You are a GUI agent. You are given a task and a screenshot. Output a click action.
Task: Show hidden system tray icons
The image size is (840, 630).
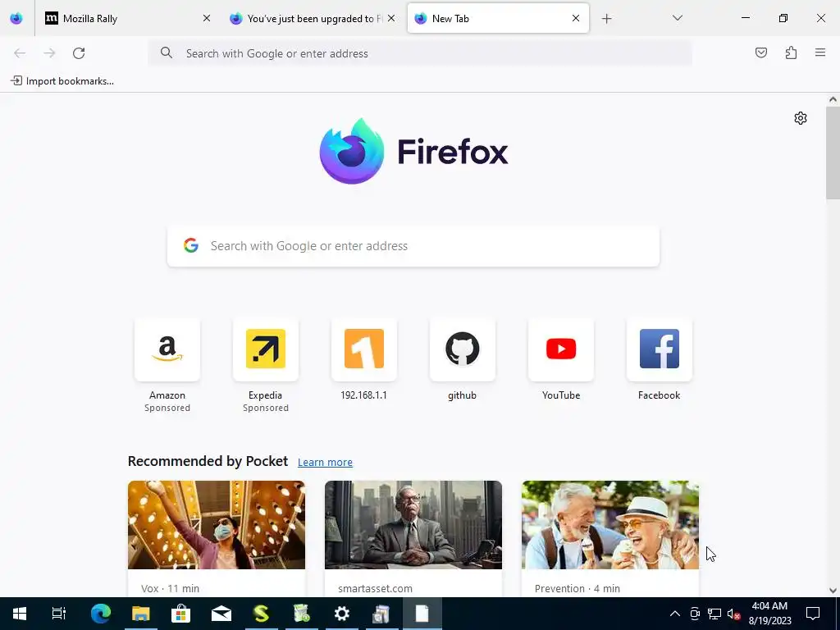[x=675, y=614]
